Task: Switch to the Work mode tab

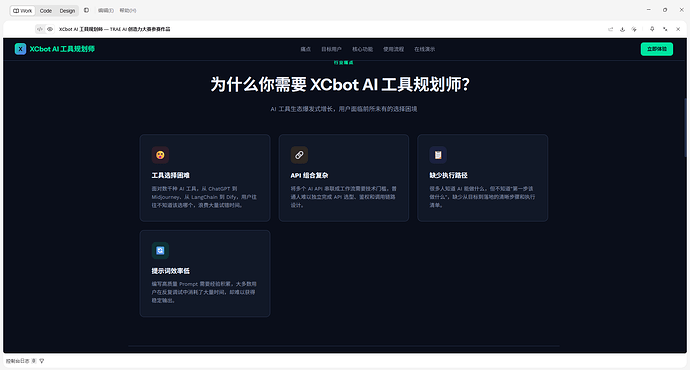Action: [22, 11]
